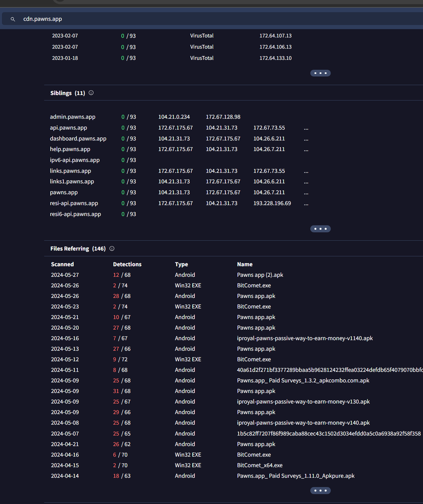Load more referring files with the ellipsis button
Viewport: 423px width, 504px height.
(320, 490)
